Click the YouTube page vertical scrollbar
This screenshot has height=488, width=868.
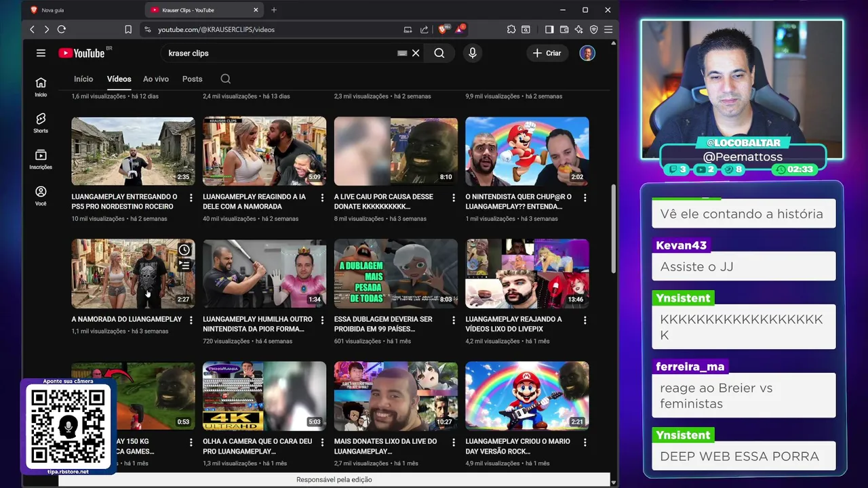click(x=613, y=230)
